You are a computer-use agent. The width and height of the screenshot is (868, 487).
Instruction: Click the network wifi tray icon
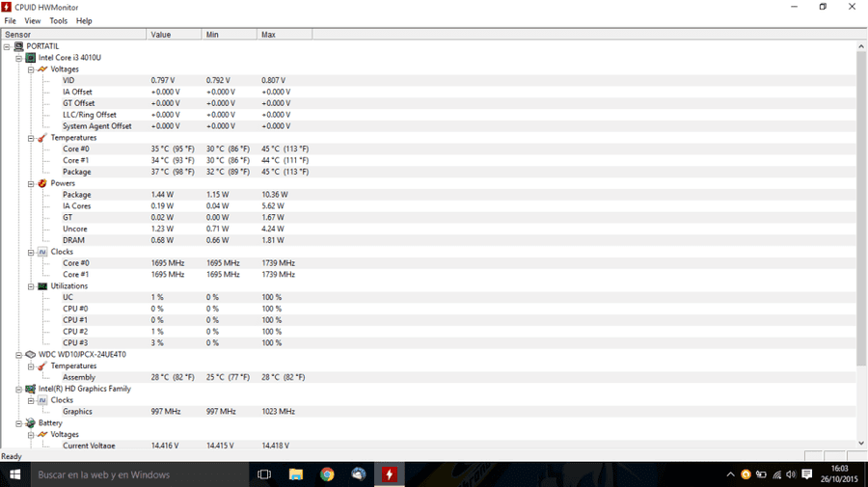click(x=776, y=474)
